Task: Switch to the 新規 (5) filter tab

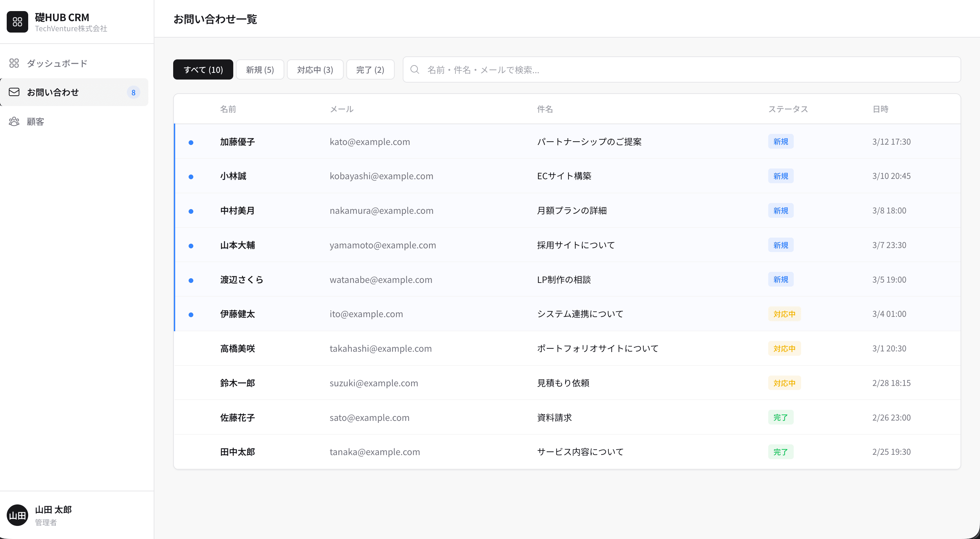Action: coord(260,69)
